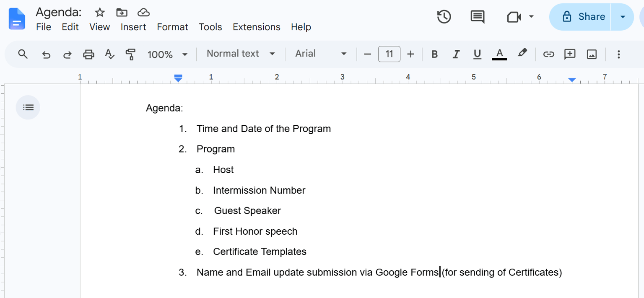Move document to a folder icon
Image resolution: width=644 pixels, height=298 pixels.
point(122,12)
